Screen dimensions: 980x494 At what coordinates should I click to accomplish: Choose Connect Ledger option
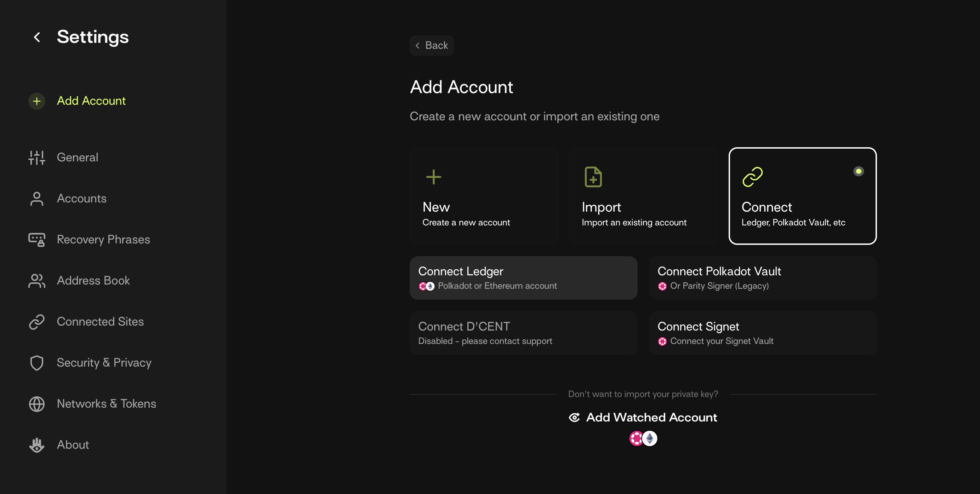(x=523, y=278)
